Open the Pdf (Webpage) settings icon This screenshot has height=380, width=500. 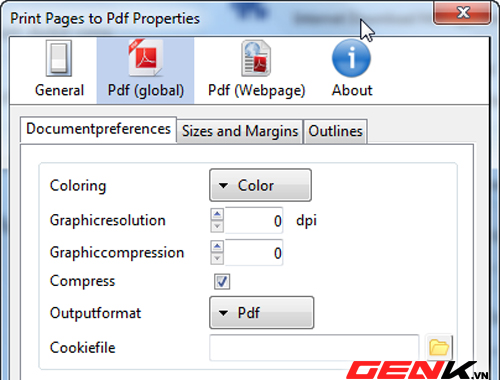click(x=256, y=58)
